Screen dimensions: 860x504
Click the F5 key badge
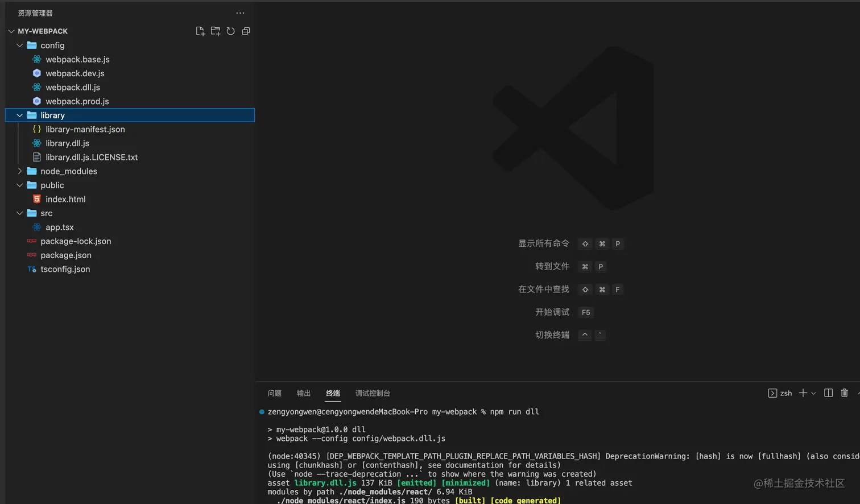(586, 312)
